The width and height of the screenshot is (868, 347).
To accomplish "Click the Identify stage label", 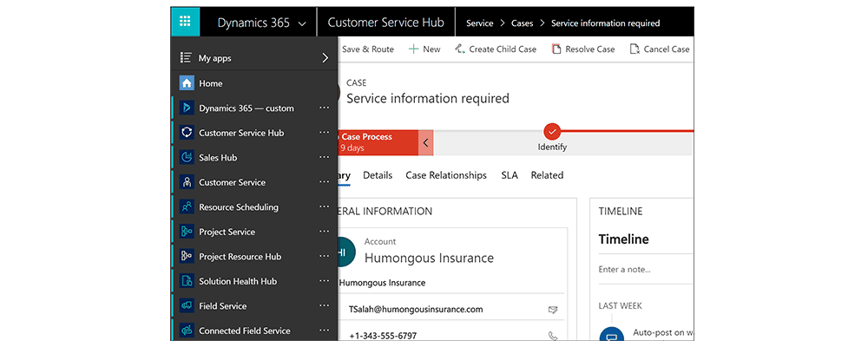I will (552, 147).
